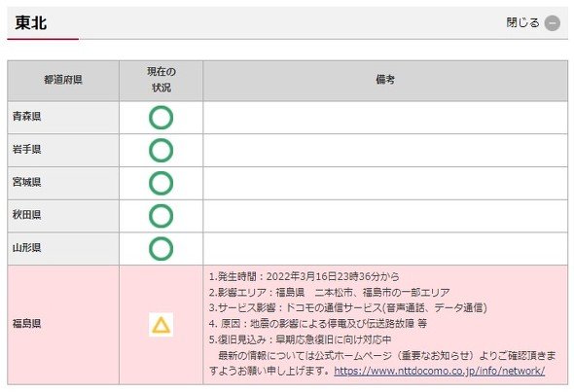Select the 秋田県 row label
Screen dimensions: 574x392
point(26,215)
